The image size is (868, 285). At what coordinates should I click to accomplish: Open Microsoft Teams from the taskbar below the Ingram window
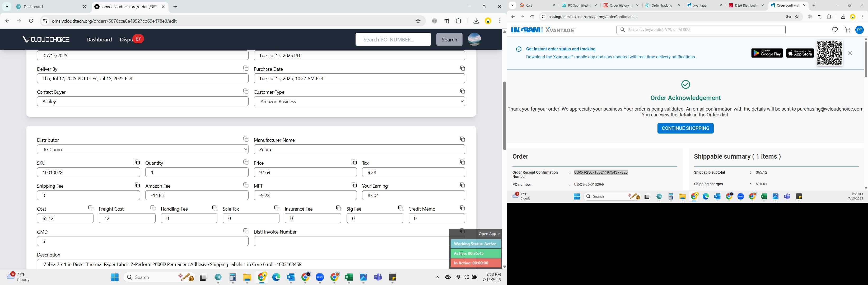[x=787, y=197]
